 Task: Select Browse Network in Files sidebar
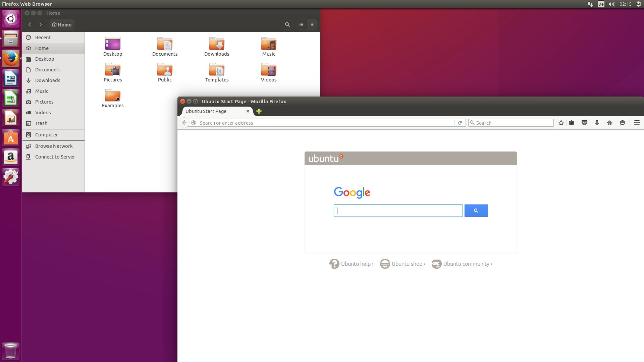tap(53, 146)
